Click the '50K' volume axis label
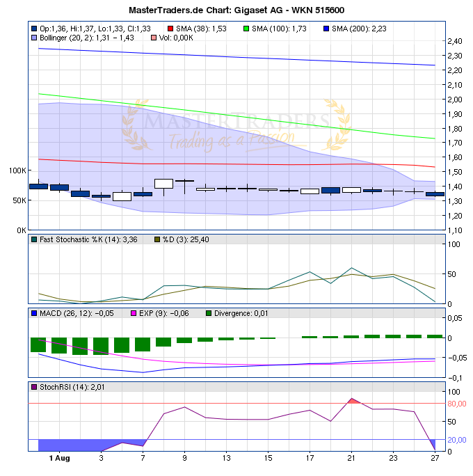Screen dimensions: 473x476 [x=19, y=200]
